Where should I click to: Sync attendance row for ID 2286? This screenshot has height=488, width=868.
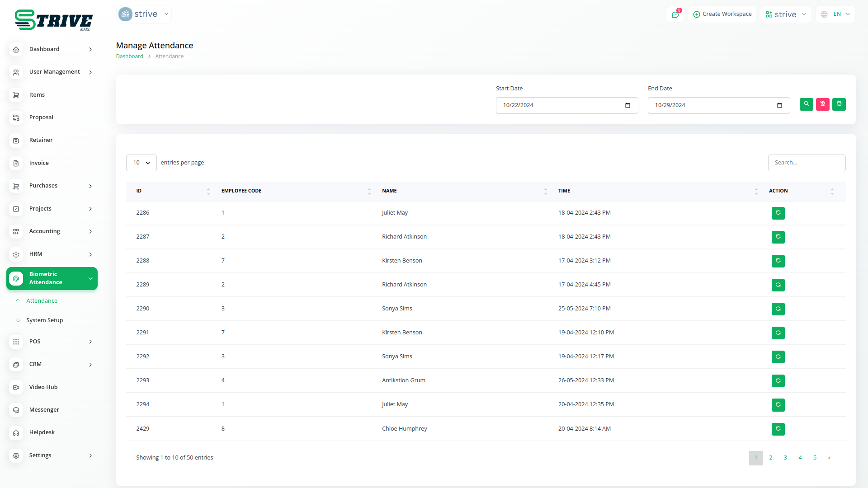coord(778,213)
